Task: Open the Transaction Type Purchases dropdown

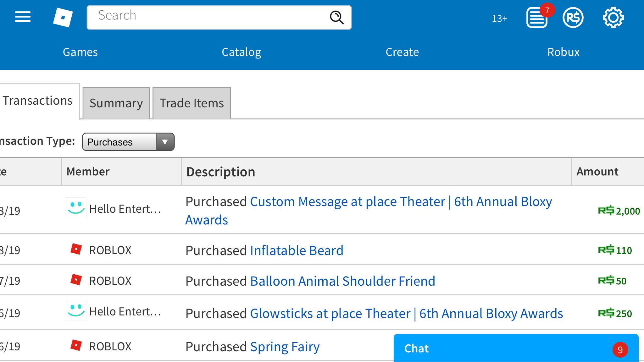Action: coord(128,142)
